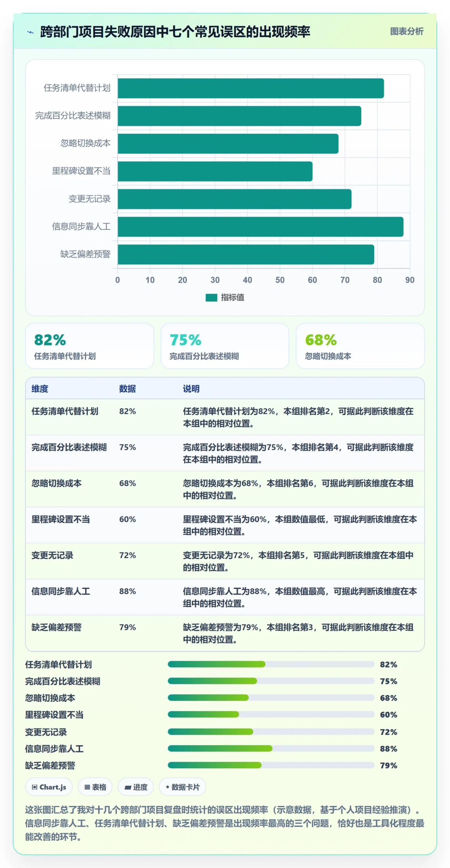Viewport: 450px width, 868px height.
Task: Click the title 跨部门项目失败原因中七个常见误区的出现频率
Action: [x=175, y=32]
